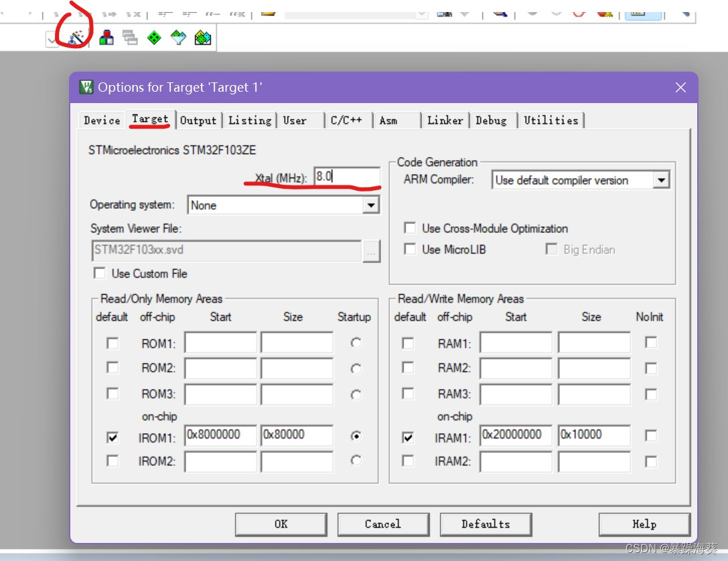The width and height of the screenshot is (728, 561).
Task: Uncheck the IROM1 default checkbox
Action: click(x=113, y=438)
